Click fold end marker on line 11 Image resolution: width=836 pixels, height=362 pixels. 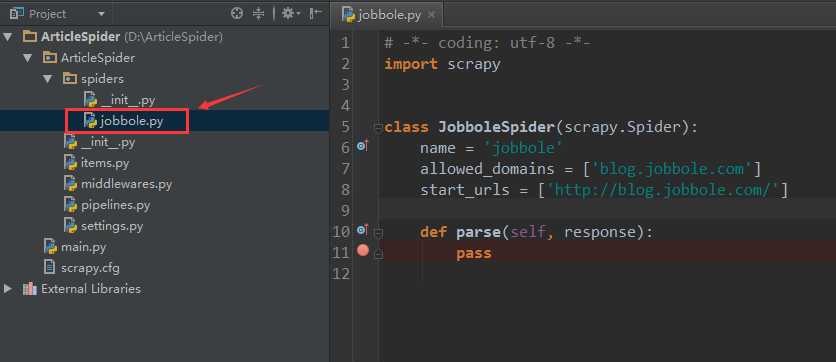click(x=378, y=254)
